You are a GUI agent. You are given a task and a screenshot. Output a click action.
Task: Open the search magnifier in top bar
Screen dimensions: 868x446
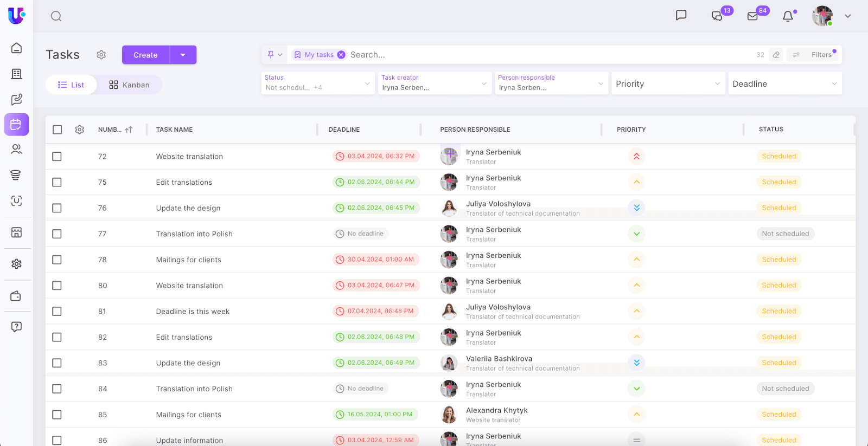pos(56,16)
